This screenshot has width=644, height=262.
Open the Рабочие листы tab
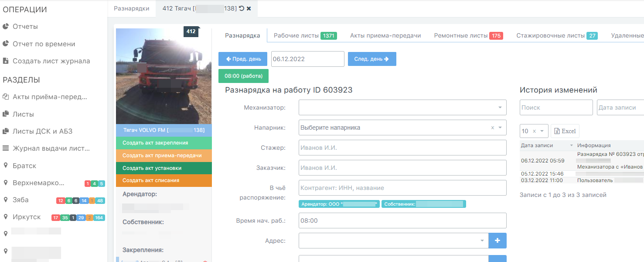(305, 36)
